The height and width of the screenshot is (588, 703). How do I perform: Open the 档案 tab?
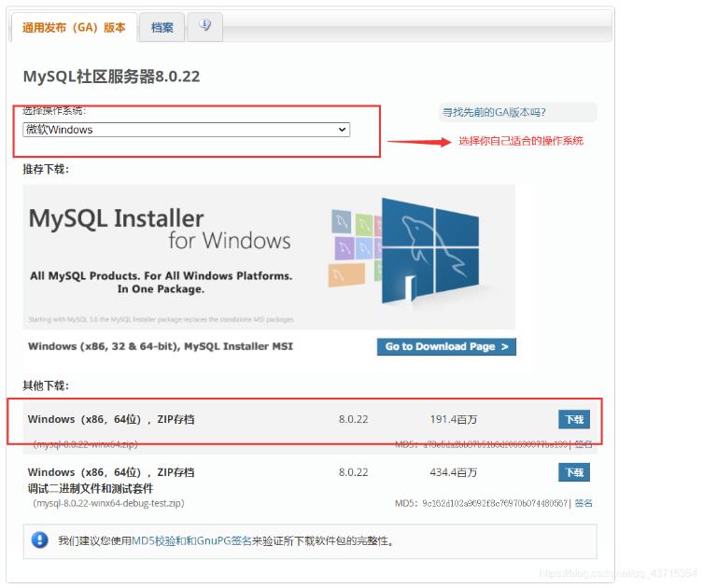click(162, 28)
